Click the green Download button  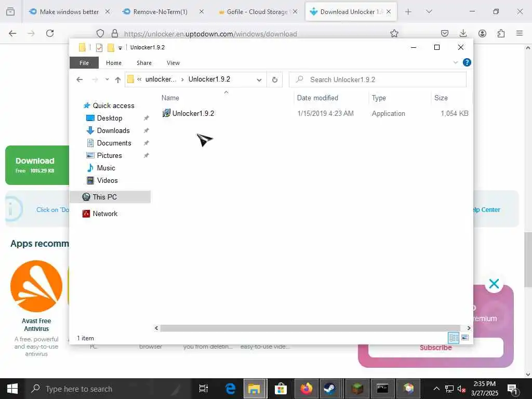37,165
